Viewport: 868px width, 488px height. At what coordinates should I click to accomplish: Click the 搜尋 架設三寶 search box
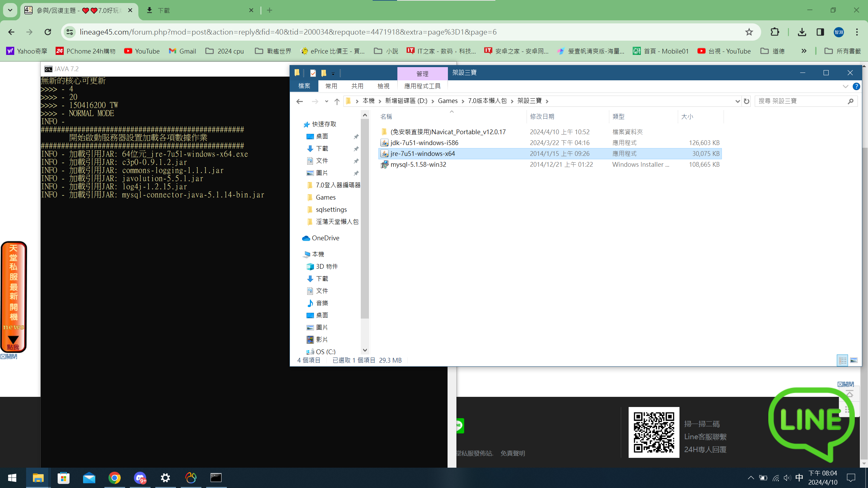click(x=806, y=101)
